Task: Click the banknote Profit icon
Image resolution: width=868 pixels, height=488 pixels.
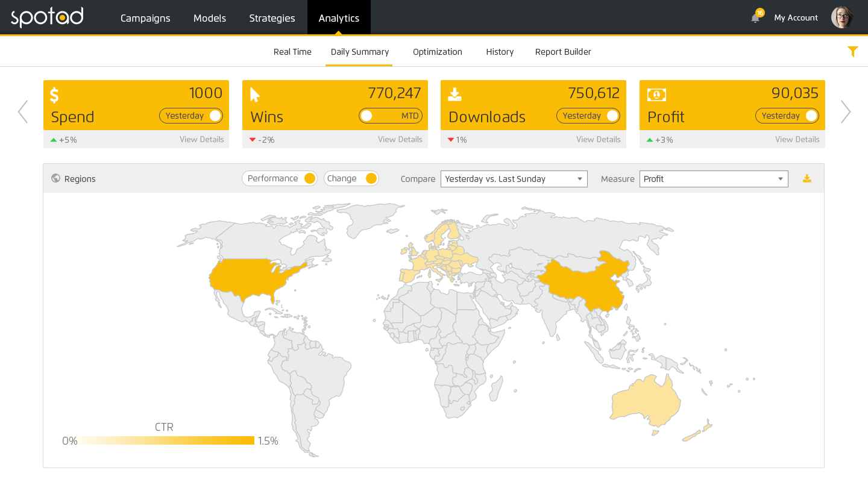Action: click(656, 95)
